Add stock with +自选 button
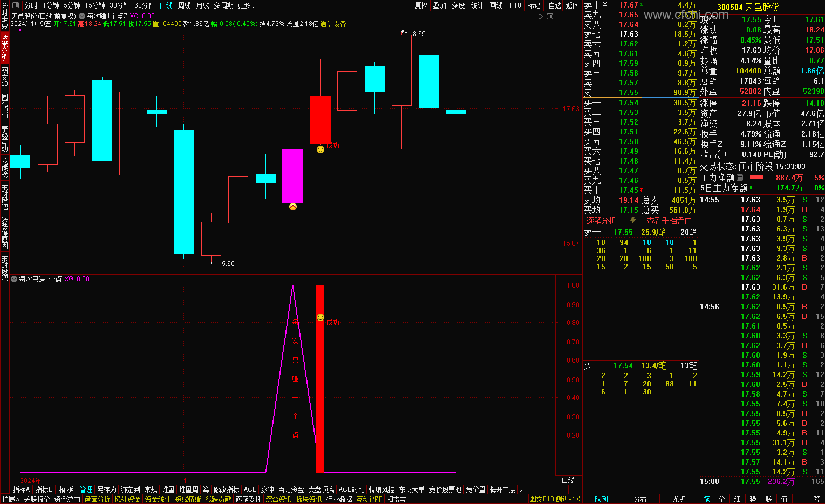Screen dimensions: 825x504 (x=553, y=5)
